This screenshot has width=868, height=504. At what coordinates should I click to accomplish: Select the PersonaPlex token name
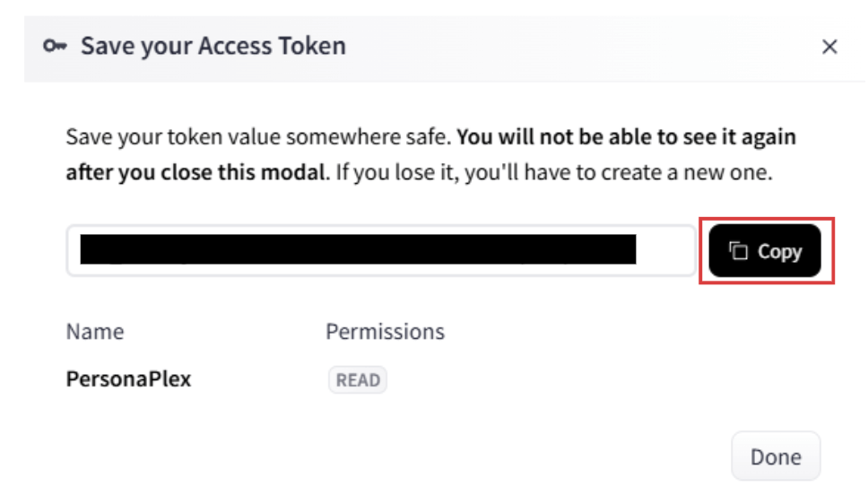(128, 378)
